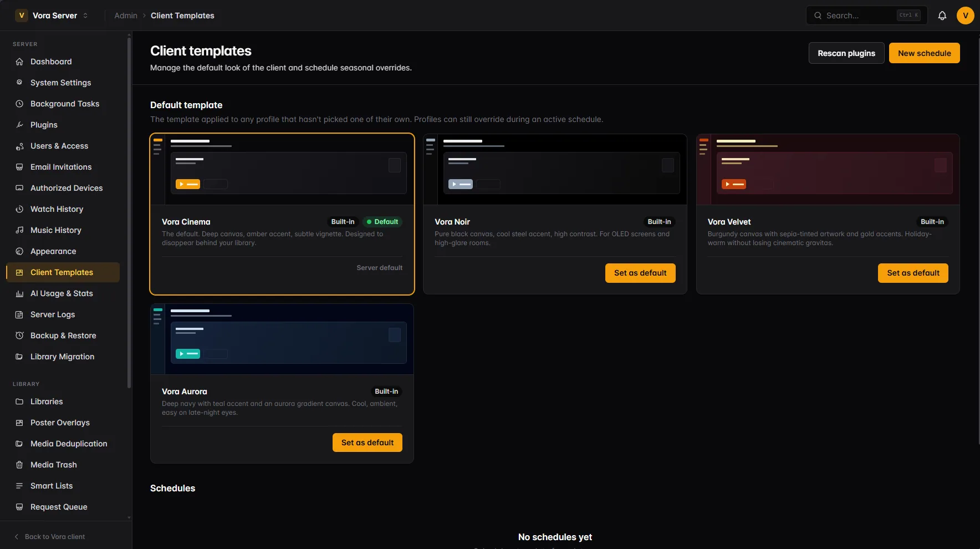Click the Server Logs icon

coord(19,314)
